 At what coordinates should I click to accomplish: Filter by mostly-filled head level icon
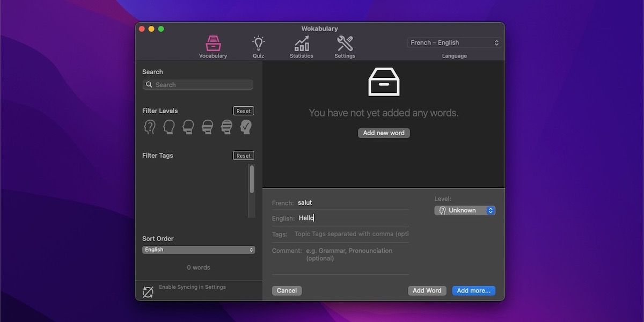[x=227, y=127]
